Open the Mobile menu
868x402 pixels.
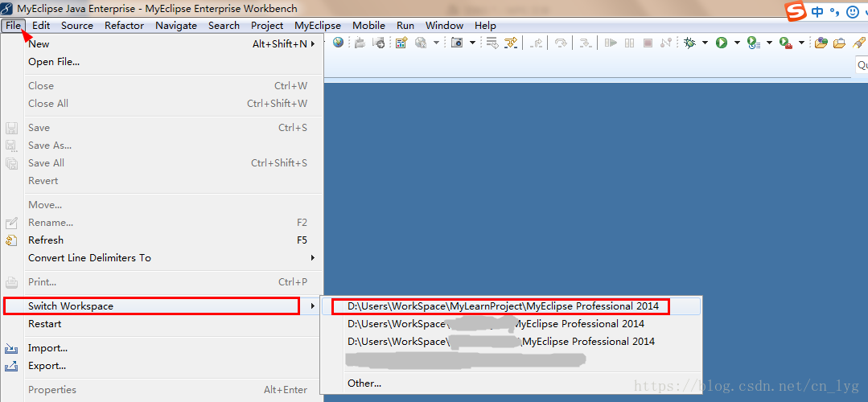(368, 26)
